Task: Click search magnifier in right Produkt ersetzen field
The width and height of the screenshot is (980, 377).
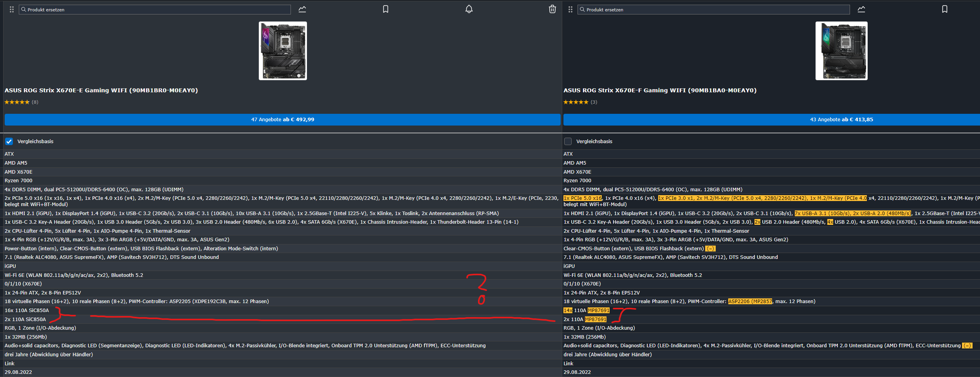Action: [x=583, y=9]
